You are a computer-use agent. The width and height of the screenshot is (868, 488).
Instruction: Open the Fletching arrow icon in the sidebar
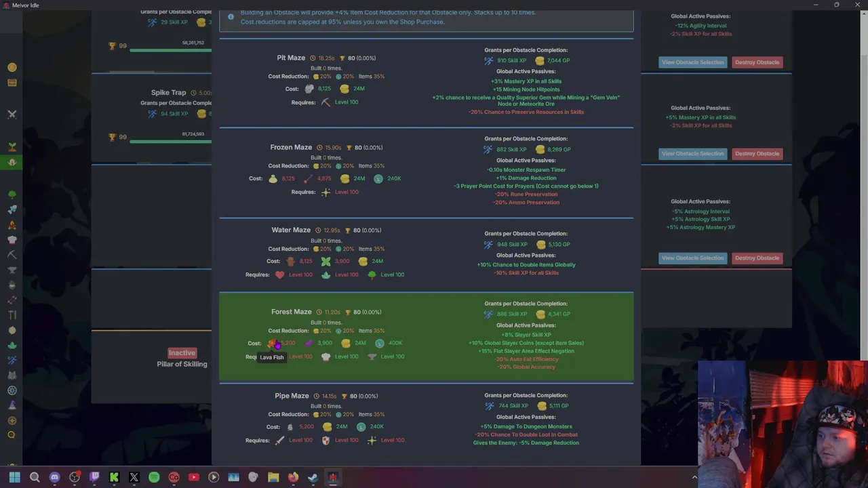tap(12, 300)
